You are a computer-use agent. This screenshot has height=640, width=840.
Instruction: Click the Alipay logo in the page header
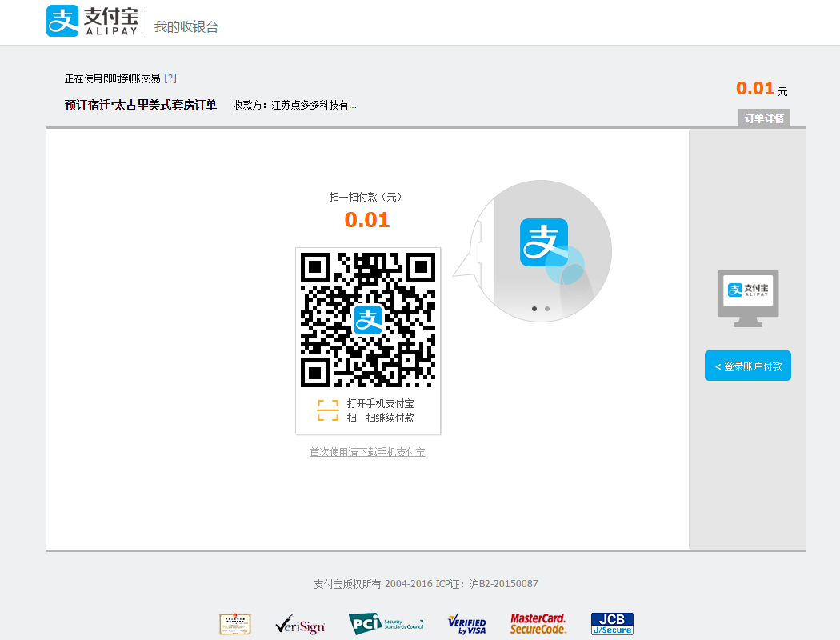pyautogui.click(x=92, y=22)
